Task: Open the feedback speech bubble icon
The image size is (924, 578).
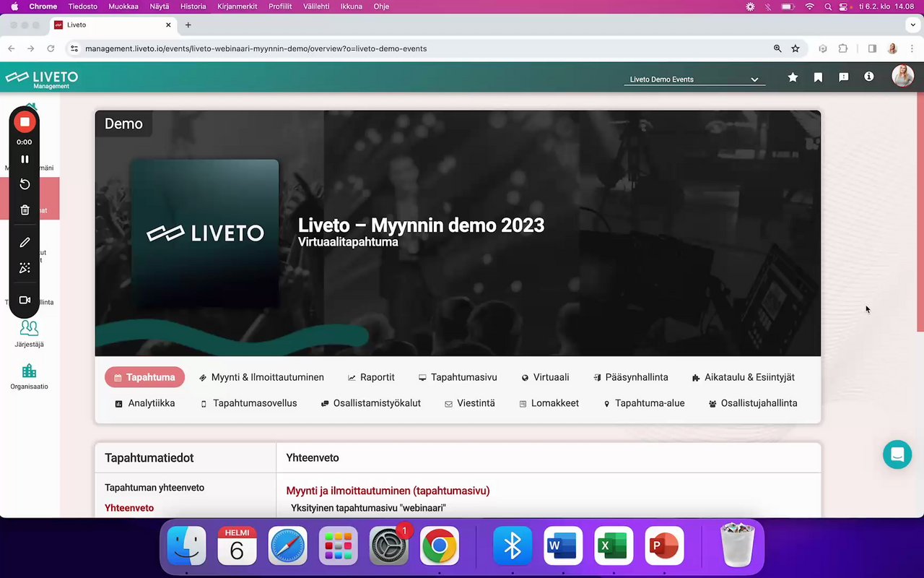Action: (x=843, y=77)
